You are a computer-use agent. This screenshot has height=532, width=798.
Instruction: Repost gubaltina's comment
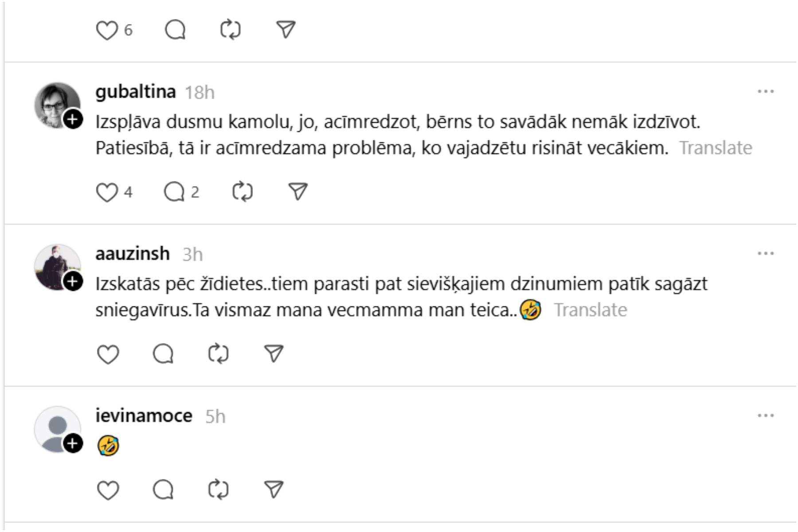pos(243,192)
